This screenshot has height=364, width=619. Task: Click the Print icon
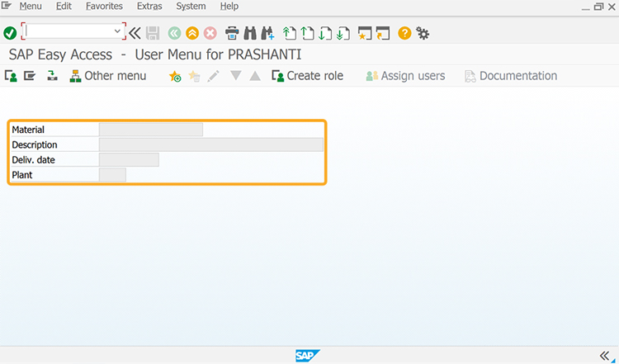pos(232,33)
